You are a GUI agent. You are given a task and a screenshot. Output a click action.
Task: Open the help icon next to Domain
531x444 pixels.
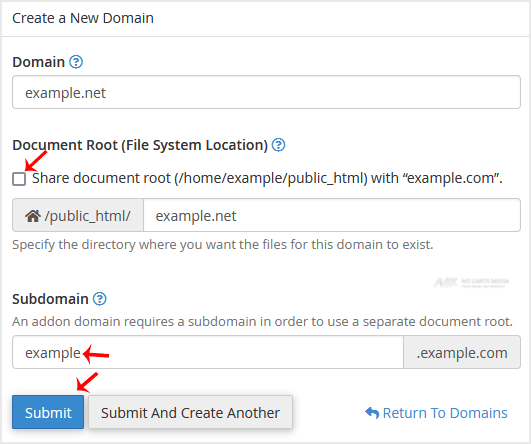(x=76, y=62)
